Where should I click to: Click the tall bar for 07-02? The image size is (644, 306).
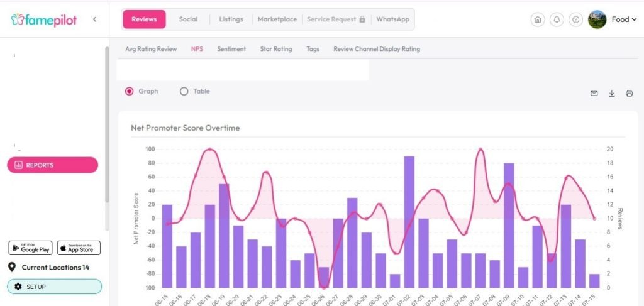[x=409, y=222]
